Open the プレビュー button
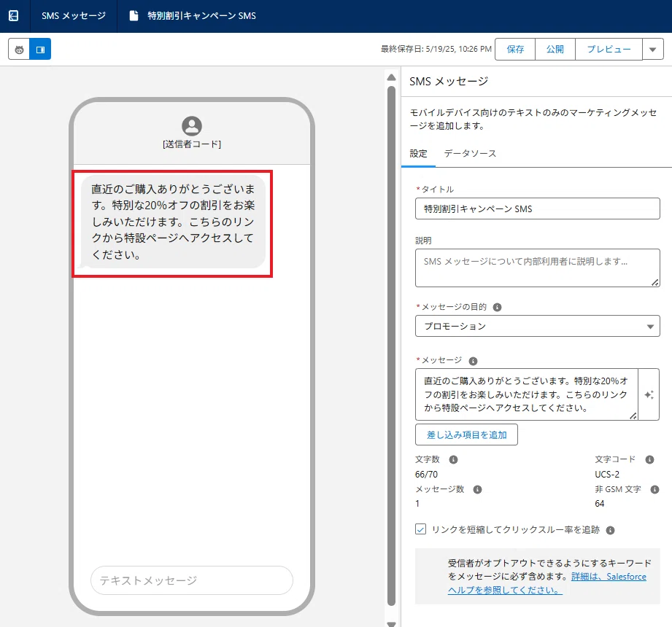Image resolution: width=672 pixels, height=627 pixels. point(609,50)
